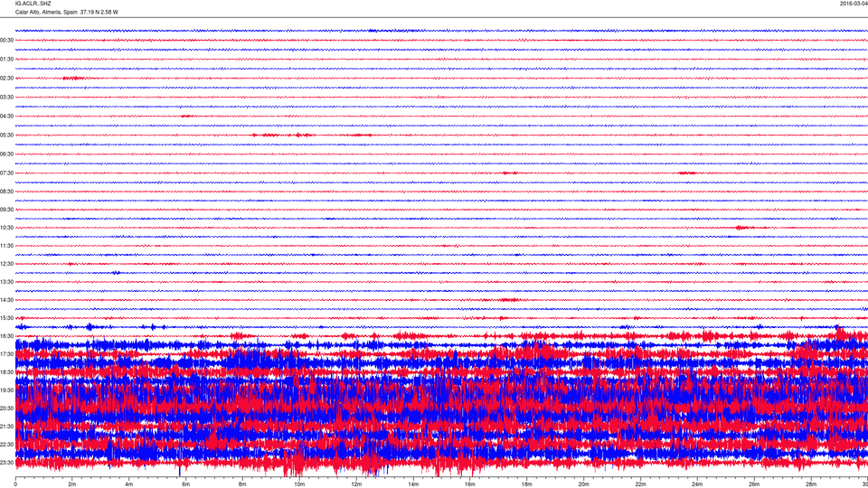Select the 17:30 time label
This screenshot has height=488, width=868.
coord(6,354)
